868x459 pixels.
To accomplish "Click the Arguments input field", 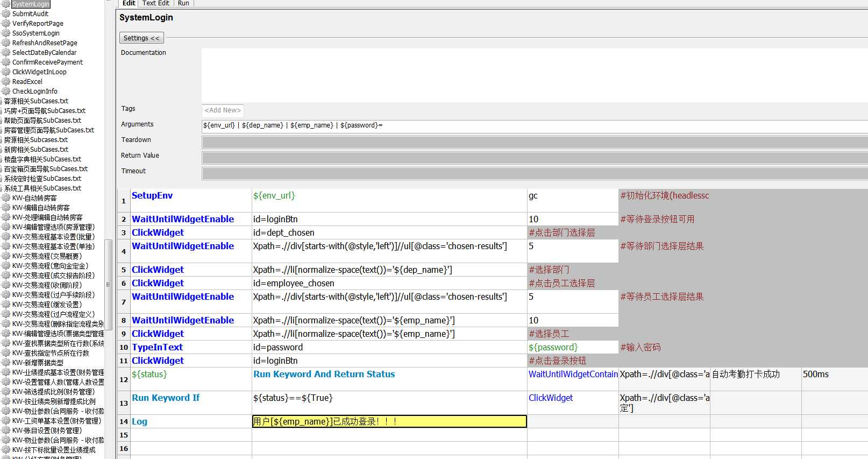I will point(535,126).
